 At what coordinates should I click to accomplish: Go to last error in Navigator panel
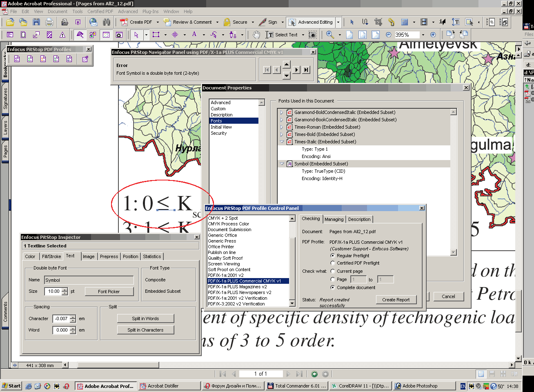tap(306, 70)
